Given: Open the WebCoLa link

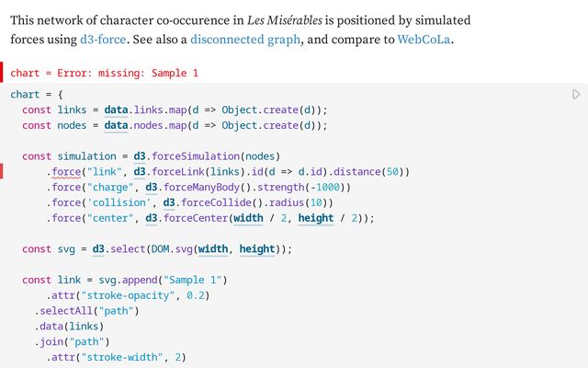Looking at the screenshot, I should [x=424, y=40].
